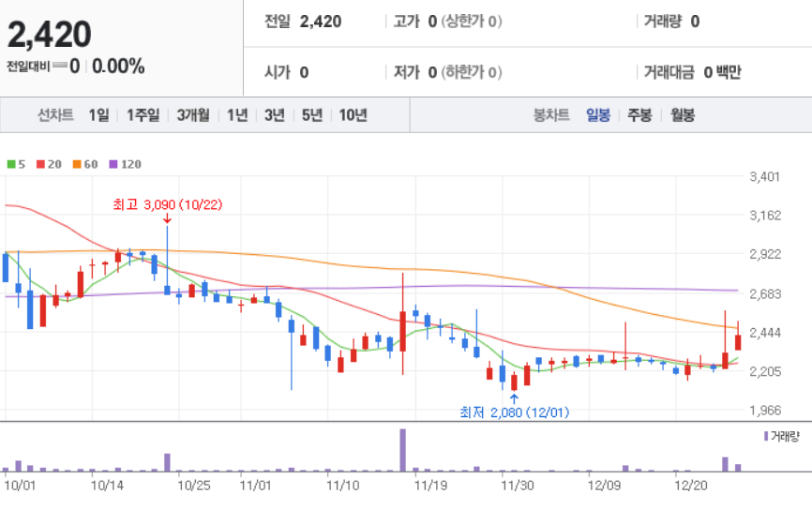
Task: Click the 고가 label
Action: (407, 22)
